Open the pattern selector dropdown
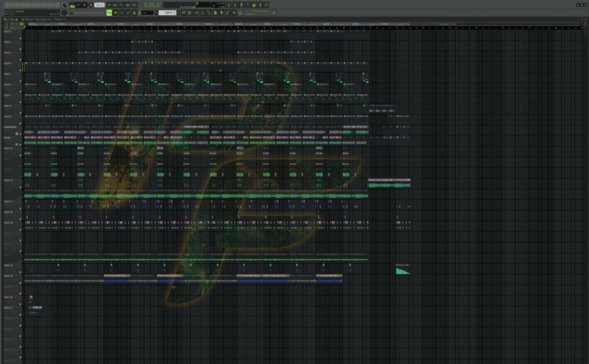Screen dimensions: 589x364 (169, 12)
